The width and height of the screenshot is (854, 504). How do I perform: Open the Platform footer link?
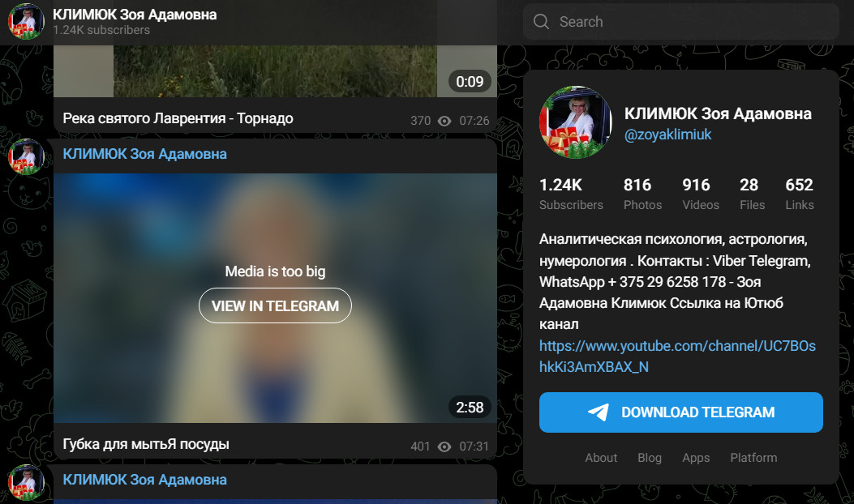coord(753,458)
